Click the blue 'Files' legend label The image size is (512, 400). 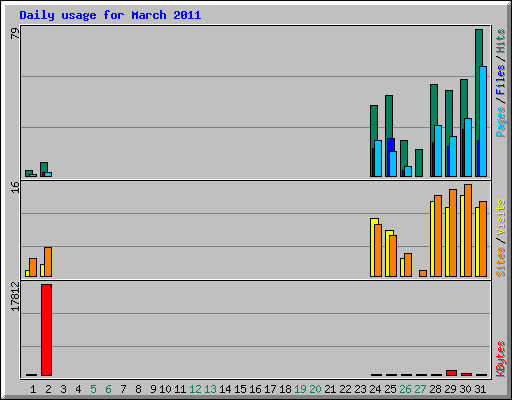tap(500, 79)
